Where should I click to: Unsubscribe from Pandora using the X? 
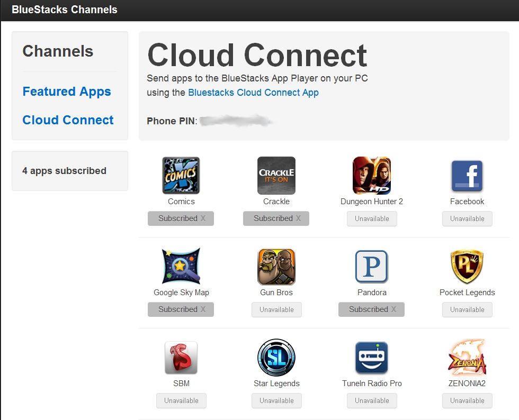395,309
